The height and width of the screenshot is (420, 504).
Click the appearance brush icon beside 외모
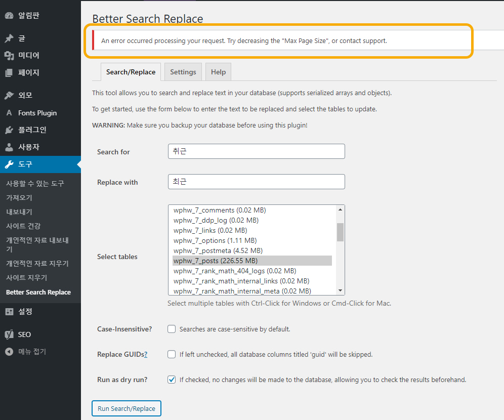coord(9,96)
